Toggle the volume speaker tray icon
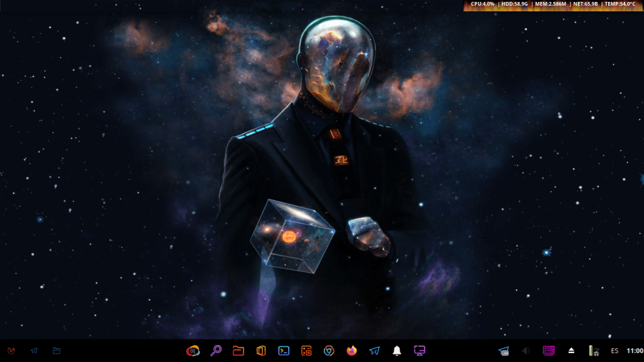644x362 pixels. [526, 351]
